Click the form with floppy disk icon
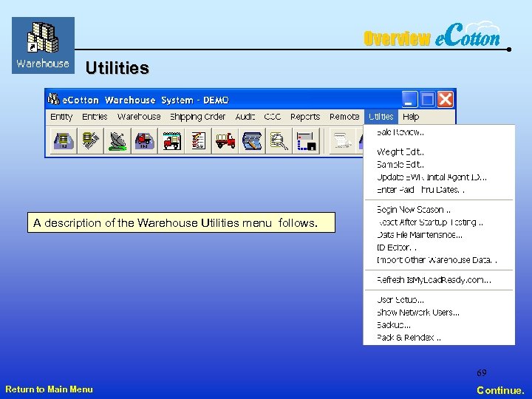Screen dimensions: 532x399 (x=306, y=141)
